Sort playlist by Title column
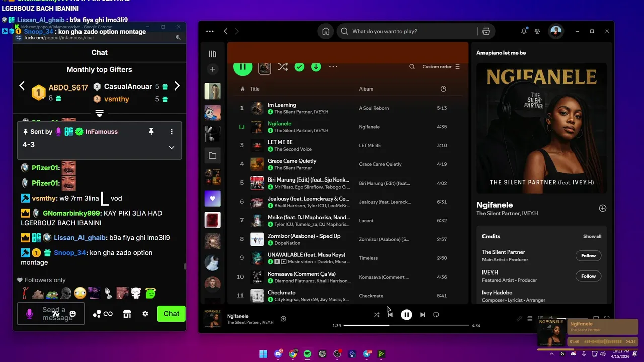The height and width of the screenshot is (362, 644). click(x=255, y=89)
